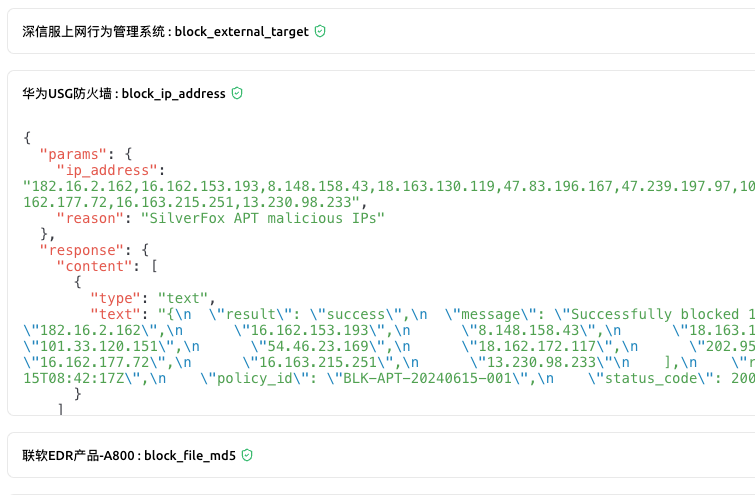Expand the 深信服上网行为管理系统 block_external_target card
The image size is (755, 495).
pyautogui.click(x=381, y=31)
